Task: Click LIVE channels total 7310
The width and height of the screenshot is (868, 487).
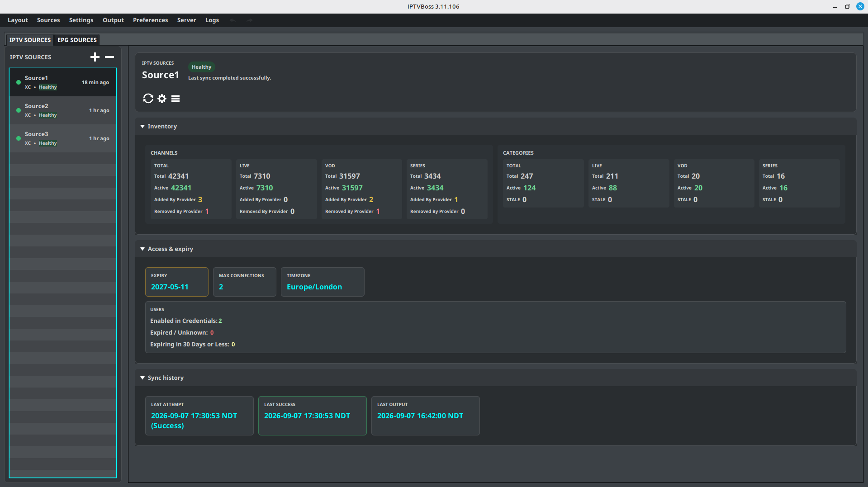Action: pyautogui.click(x=262, y=176)
